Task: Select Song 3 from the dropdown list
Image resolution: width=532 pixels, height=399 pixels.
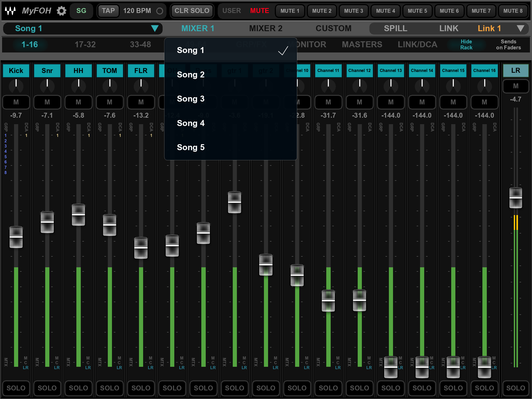Action: (191, 99)
